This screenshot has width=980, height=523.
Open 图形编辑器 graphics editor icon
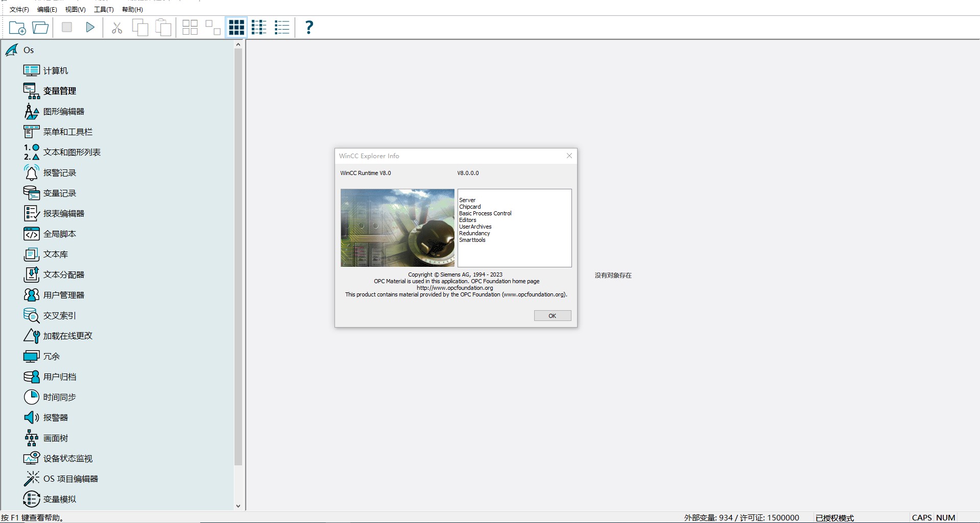[31, 111]
